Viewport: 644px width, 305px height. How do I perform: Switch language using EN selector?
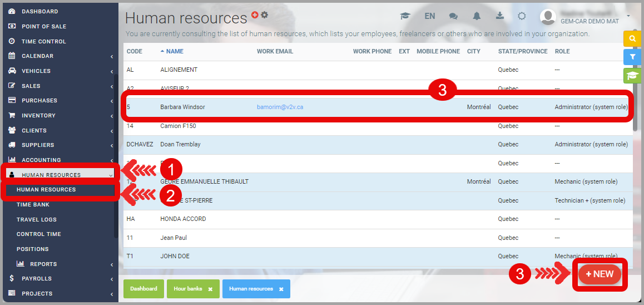429,16
